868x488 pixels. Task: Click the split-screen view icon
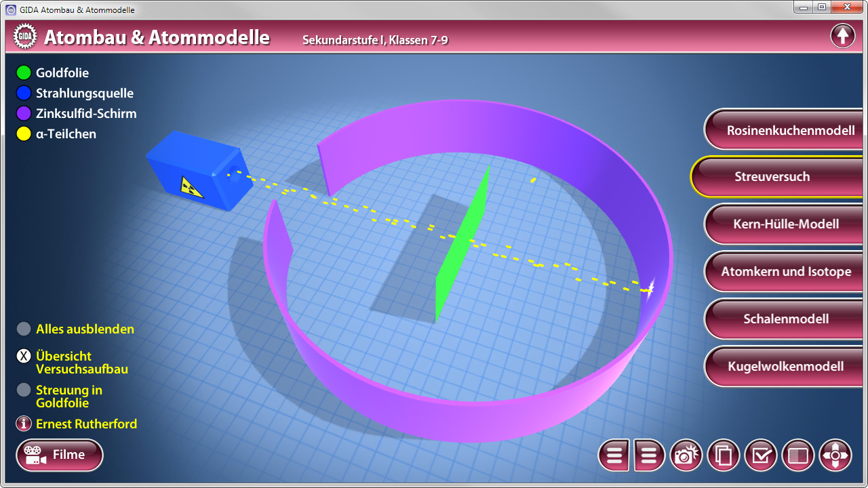798,455
